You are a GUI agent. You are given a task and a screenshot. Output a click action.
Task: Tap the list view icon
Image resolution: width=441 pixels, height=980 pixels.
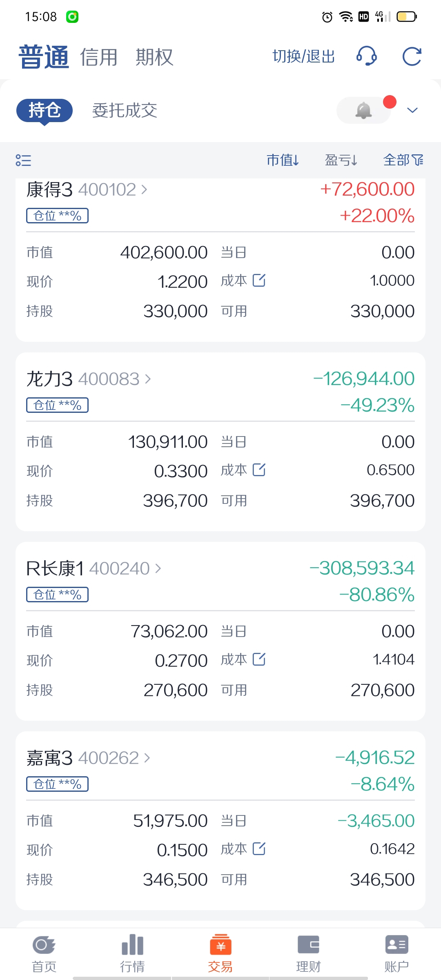pyautogui.click(x=23, y=160)
